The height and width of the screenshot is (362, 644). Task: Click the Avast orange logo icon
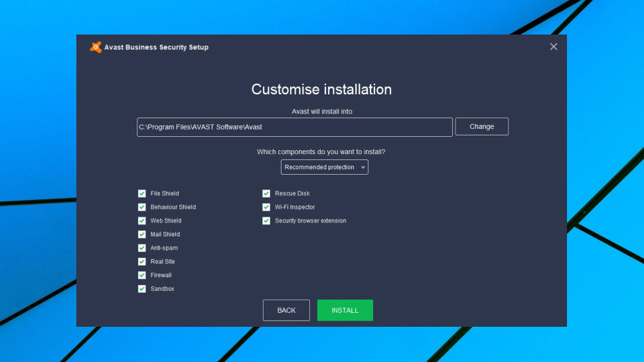(96, 47)
